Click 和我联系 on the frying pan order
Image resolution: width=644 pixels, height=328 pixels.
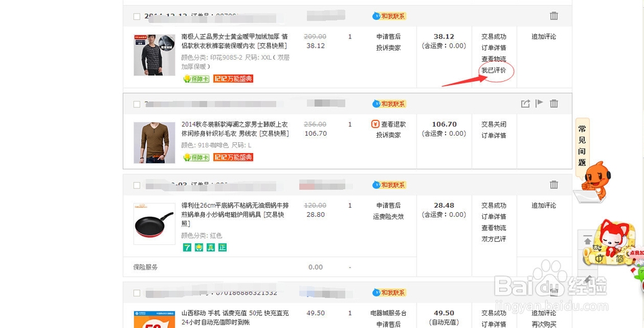click(x=389, y=185)
